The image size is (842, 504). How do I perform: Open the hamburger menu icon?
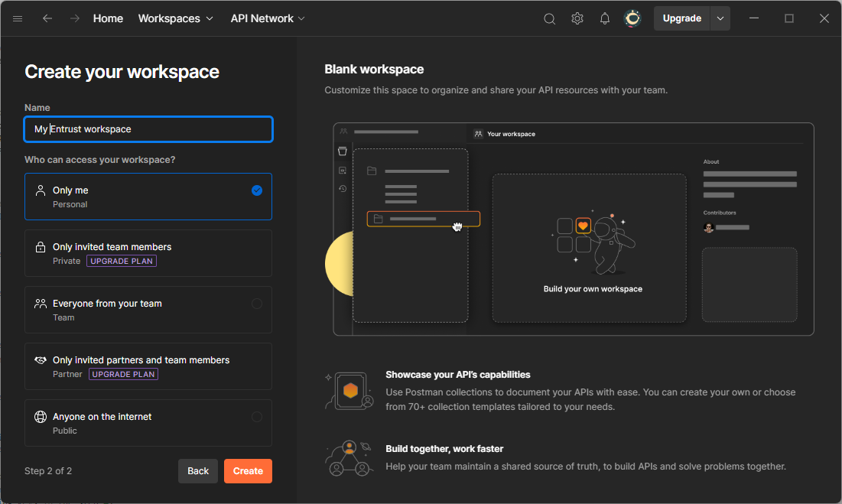coord(18,18)
